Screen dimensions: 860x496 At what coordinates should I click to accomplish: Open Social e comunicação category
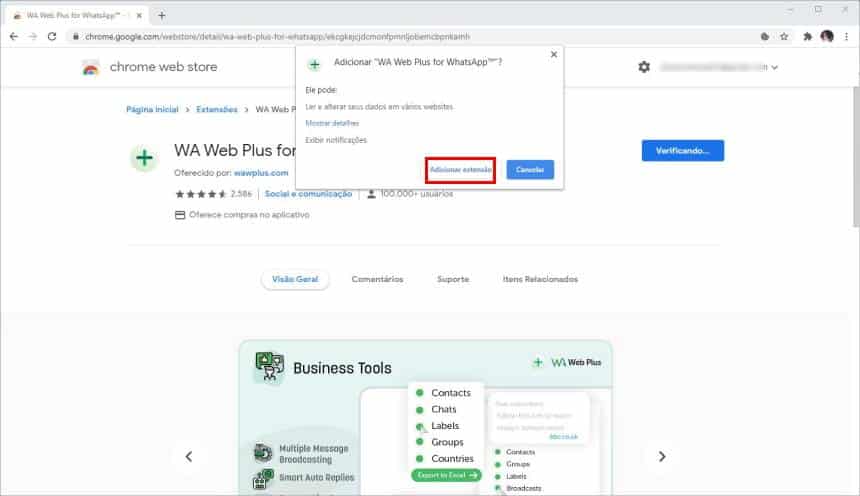(x=308, y=194)
